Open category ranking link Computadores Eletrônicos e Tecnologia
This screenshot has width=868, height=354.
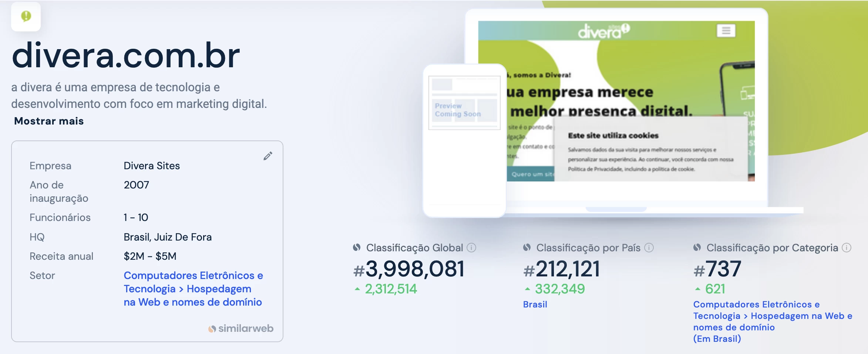coord(773,321)
